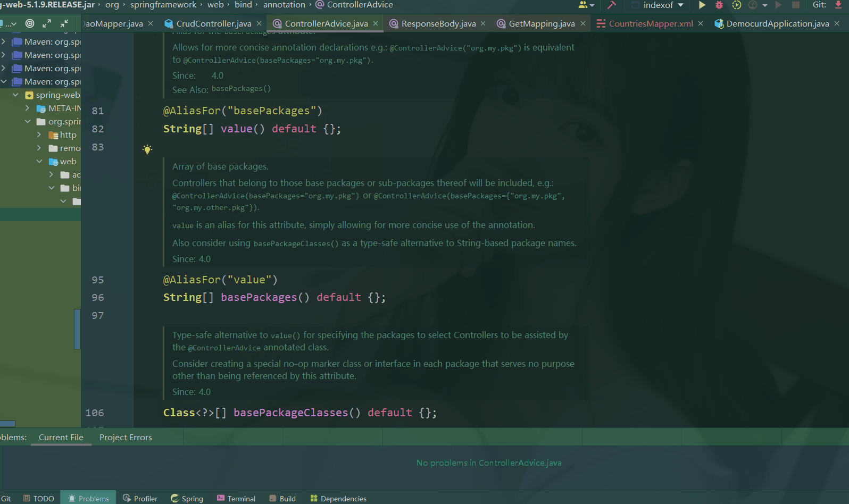
Task: Open the Build tool window
Action: (282, 498)
